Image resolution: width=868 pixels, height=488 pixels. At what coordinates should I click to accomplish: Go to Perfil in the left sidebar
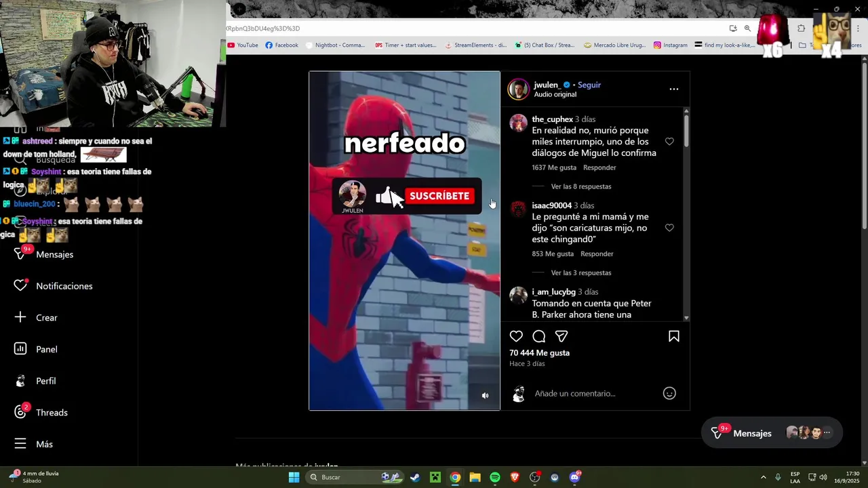pos(45,381)
